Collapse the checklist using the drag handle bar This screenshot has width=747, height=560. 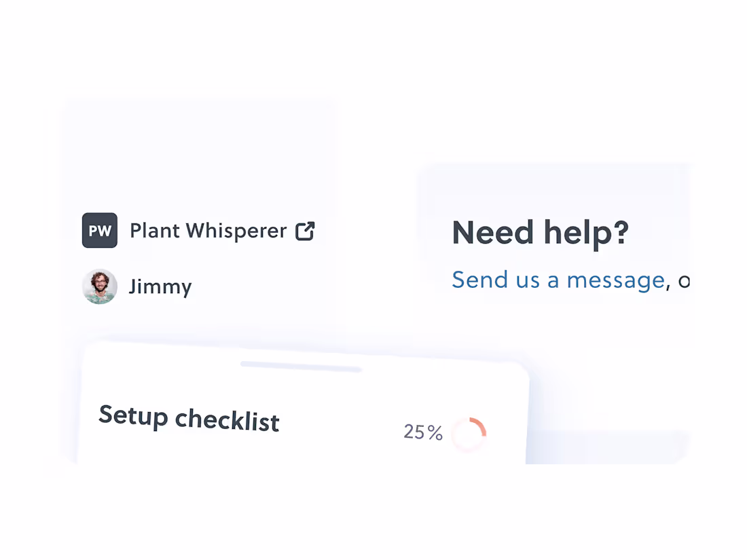pos(301,365)
